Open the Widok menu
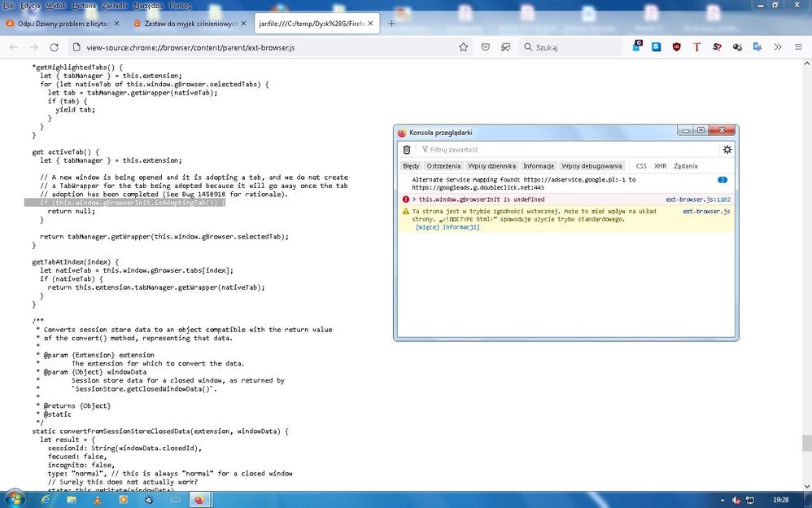Viewport: 812px width, 508px height. 56,6
